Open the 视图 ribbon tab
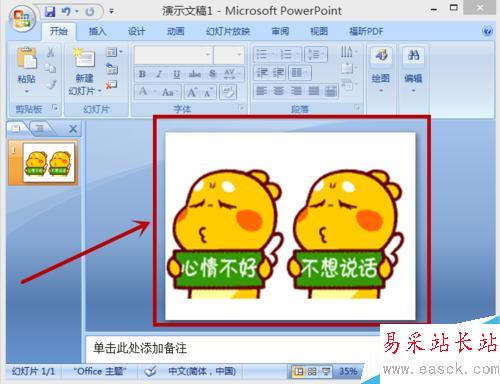 click(x=319, y=31)
